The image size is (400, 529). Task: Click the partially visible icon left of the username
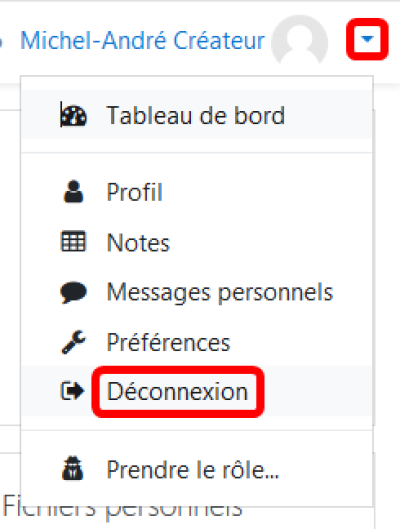(1, 42)
